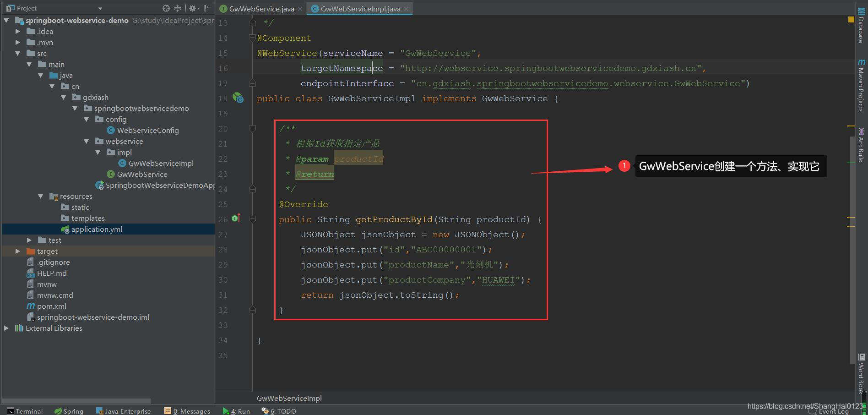Open the Database tool window
868x415 pixels.
[861, 25]
